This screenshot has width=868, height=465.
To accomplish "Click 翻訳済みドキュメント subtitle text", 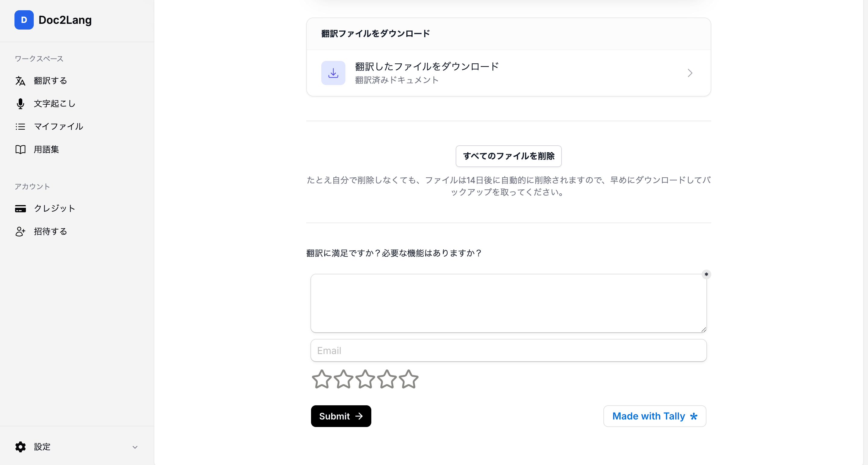I will click(397, 80).
